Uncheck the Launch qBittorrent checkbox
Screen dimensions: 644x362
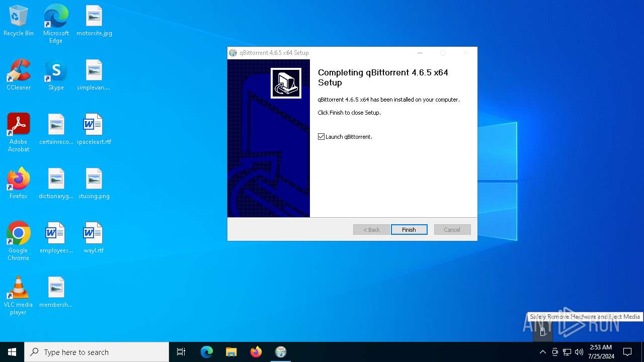321,137
